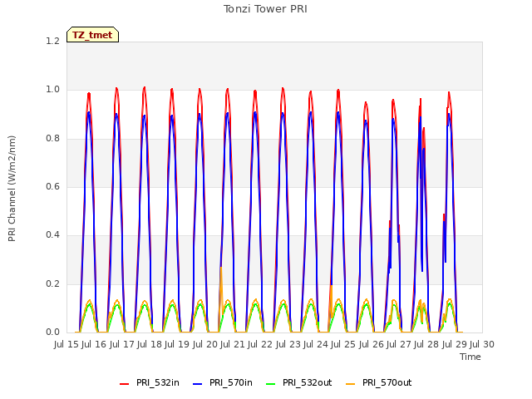532x399 pixels.
Task: Click the TZ_tmet label box
Action: [92, 35]
